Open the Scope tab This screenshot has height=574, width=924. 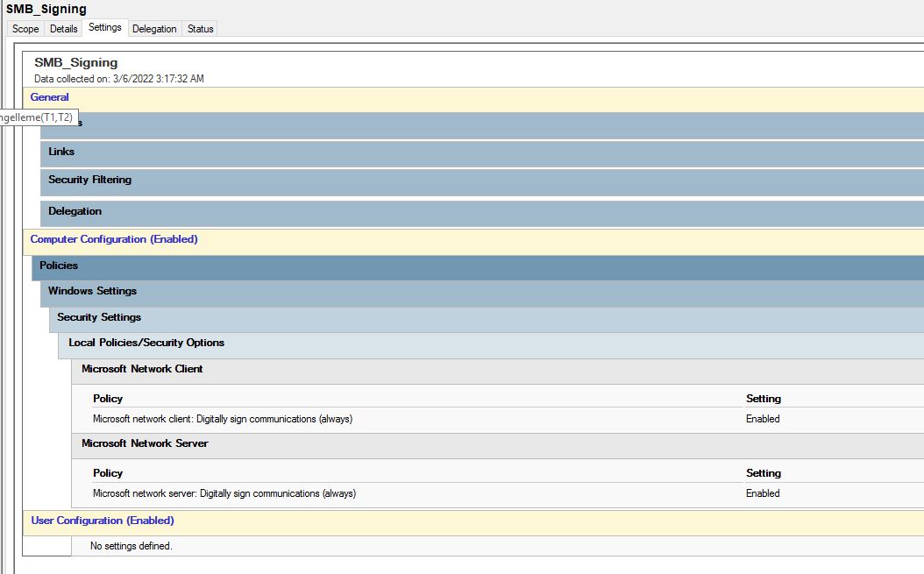(25, 29)
